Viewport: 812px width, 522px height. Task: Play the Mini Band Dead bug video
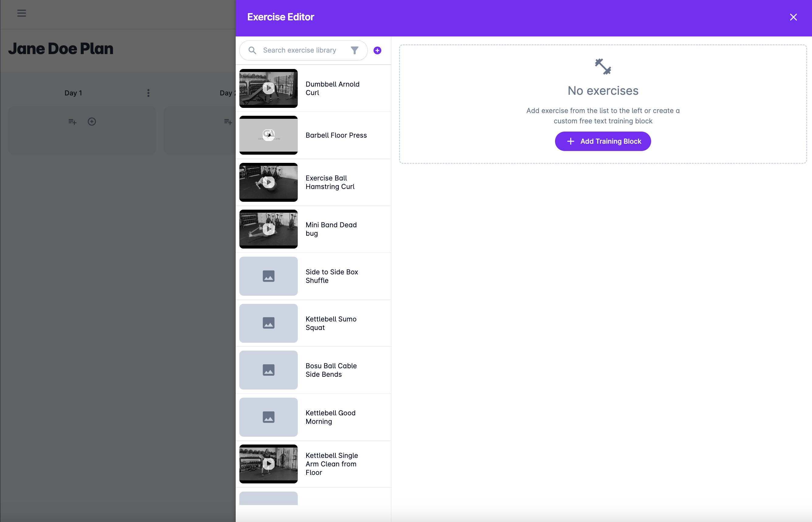pyautogui.click(x=268, y=229)
